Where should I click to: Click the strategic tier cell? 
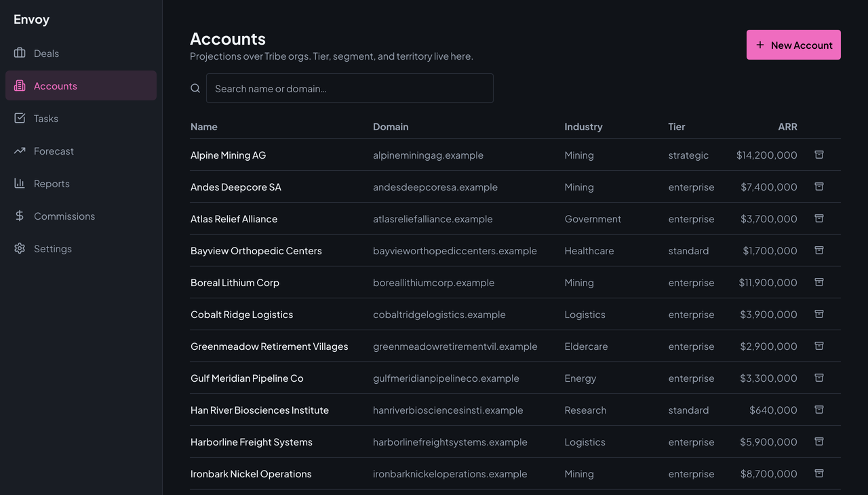[688, 155]
